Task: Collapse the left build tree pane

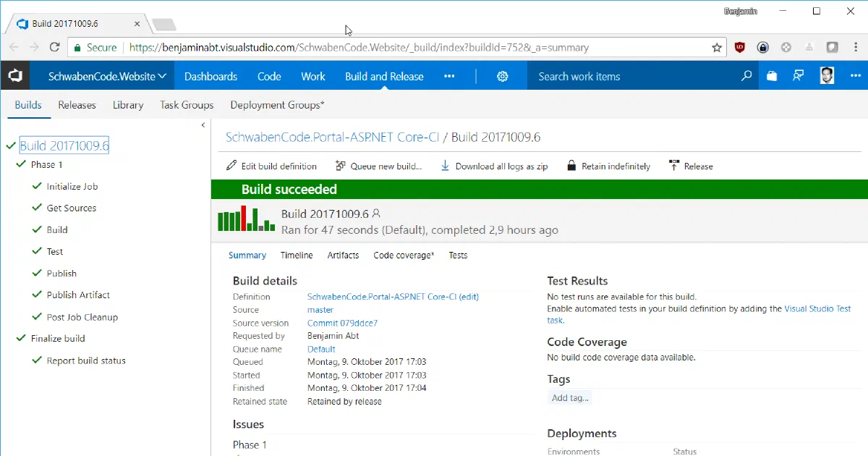Action: pyautogui.click(x=203, y=125)
